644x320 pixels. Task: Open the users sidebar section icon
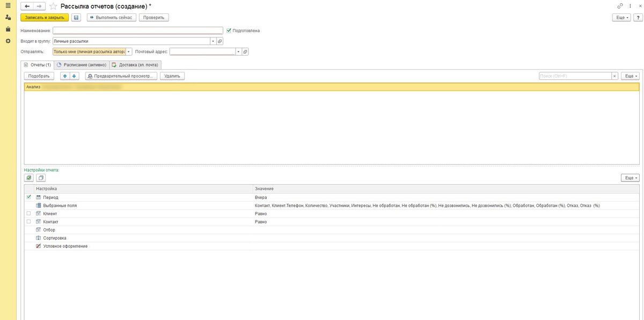pyautogui.click(x=8, y=17)
